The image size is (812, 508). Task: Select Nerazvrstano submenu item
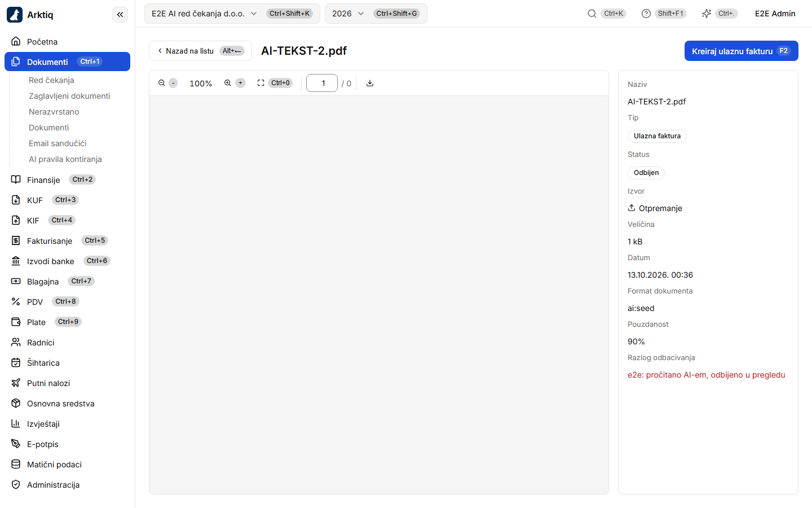54,112
